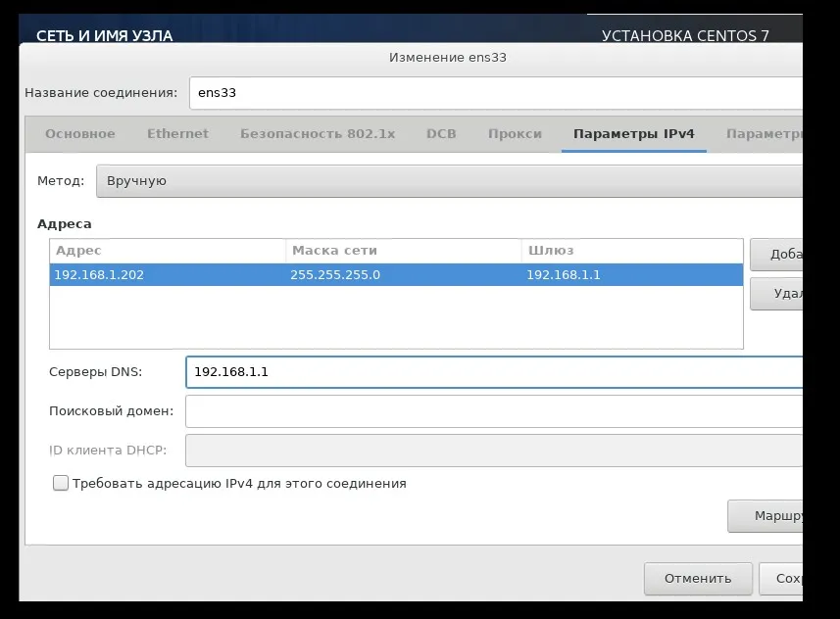This screenshot has height=619, width=840.
Task: Select address cell 192.168.1.202
Action: tap(167, 275)
